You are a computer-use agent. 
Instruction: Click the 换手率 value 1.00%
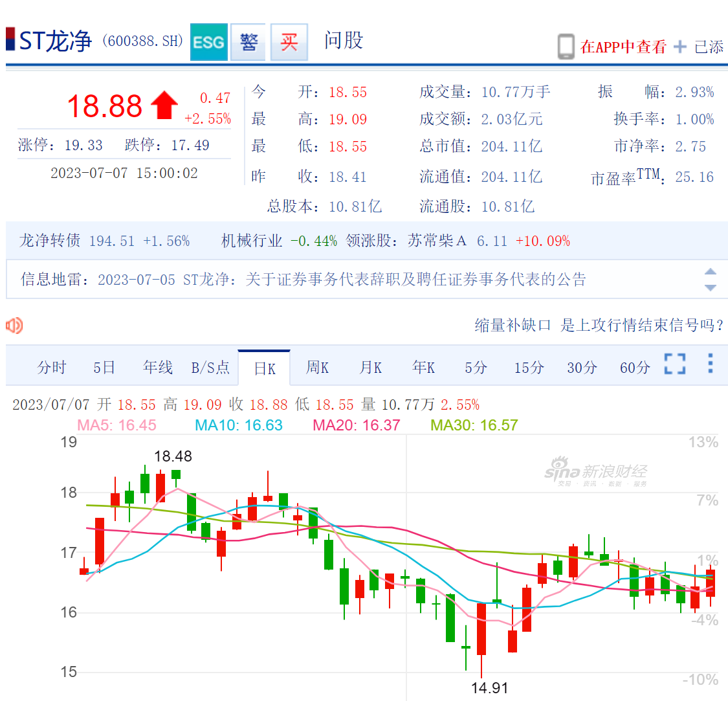[x=694, y=119]
